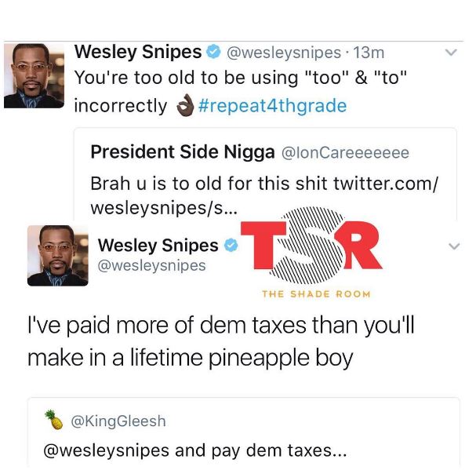Open the @IonCareeeeeee handle
Screen dimensions: 476x470
346,152
